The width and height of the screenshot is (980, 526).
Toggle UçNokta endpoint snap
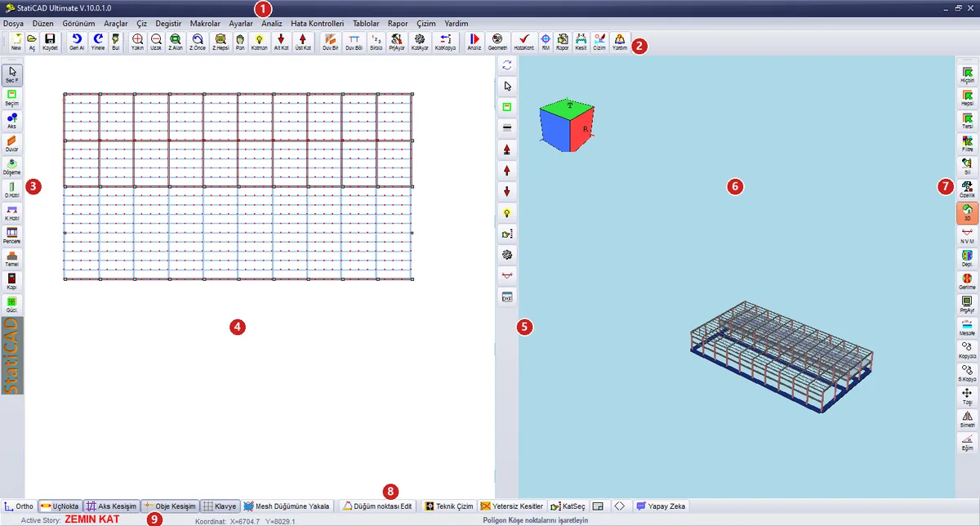(x=60, y=506)
